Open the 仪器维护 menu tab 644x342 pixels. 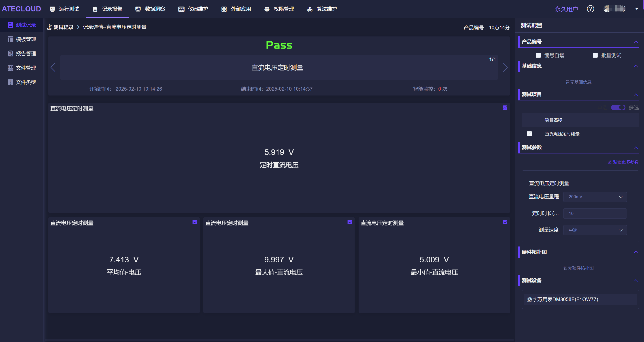[193, 9]
